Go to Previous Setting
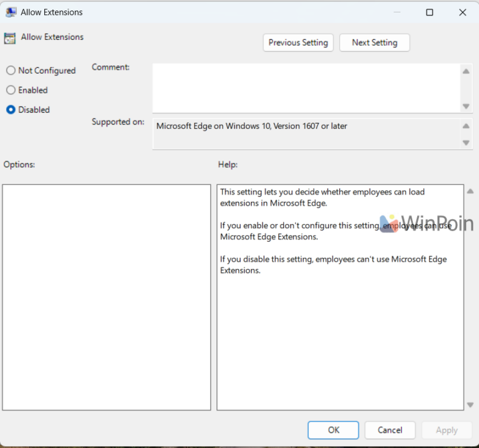 click(298, 42)
